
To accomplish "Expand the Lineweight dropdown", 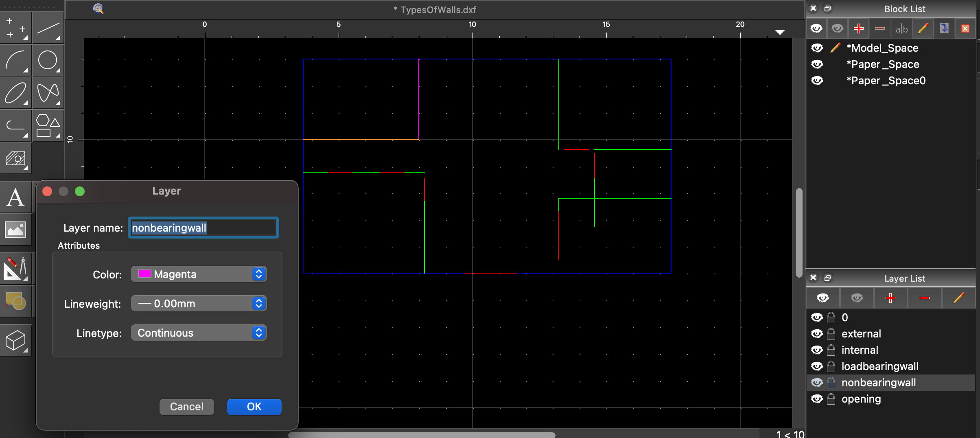I will [x=199, y=304].
